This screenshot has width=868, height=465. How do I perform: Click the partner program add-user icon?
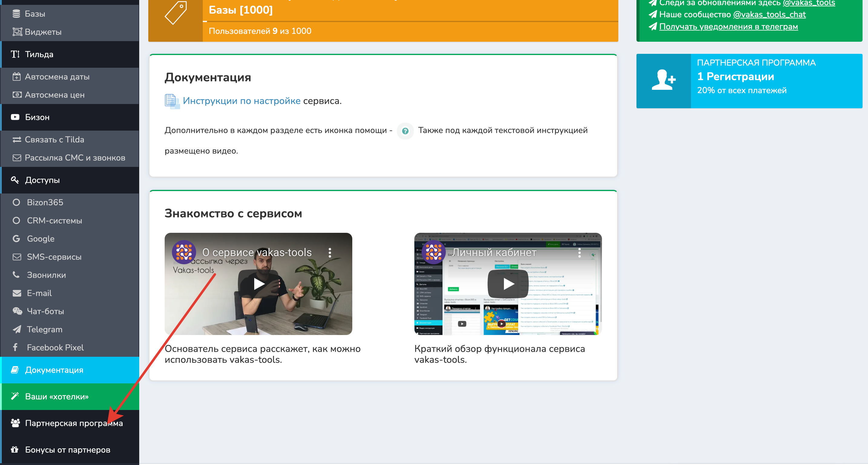[663, 80]
